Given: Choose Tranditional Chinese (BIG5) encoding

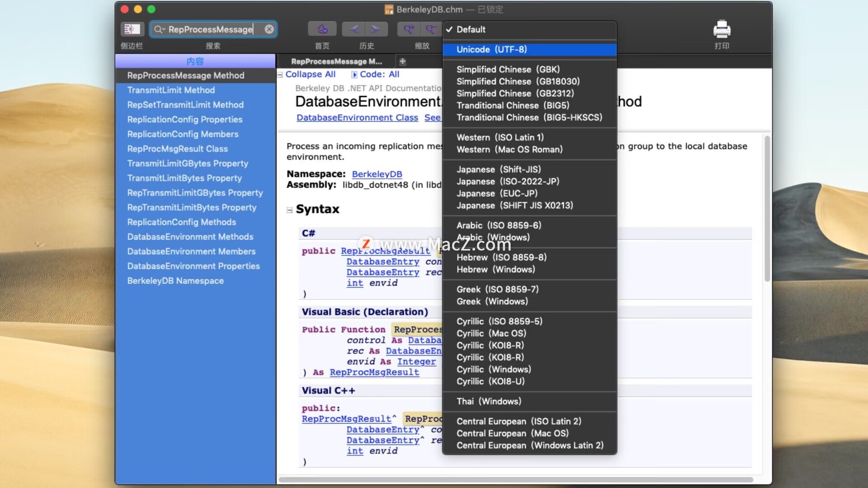Looking at the screenshot, I should click(x=529, y=105).
